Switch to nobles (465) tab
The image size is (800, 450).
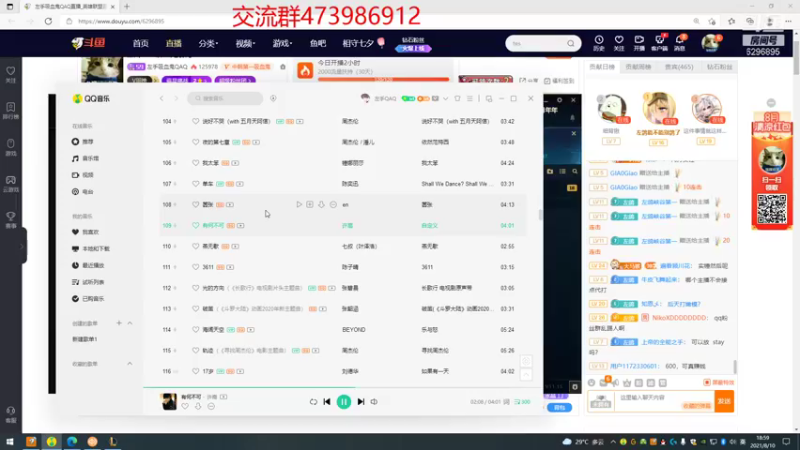[x=679, y=67]
